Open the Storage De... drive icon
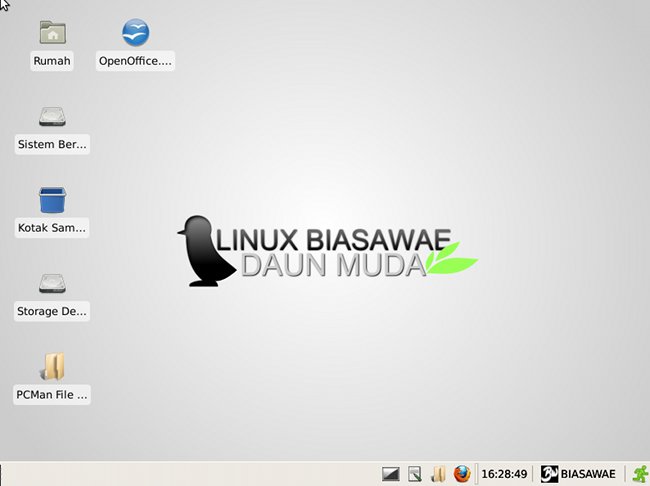Screen dimensions: 650x486 tap(52, 283)
